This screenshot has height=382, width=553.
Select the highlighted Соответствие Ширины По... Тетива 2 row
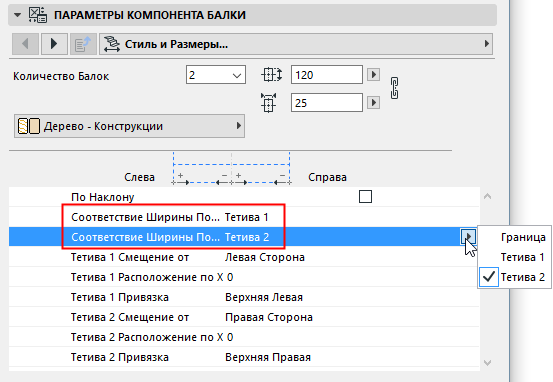pyautogui.click(x=244, y=237)
